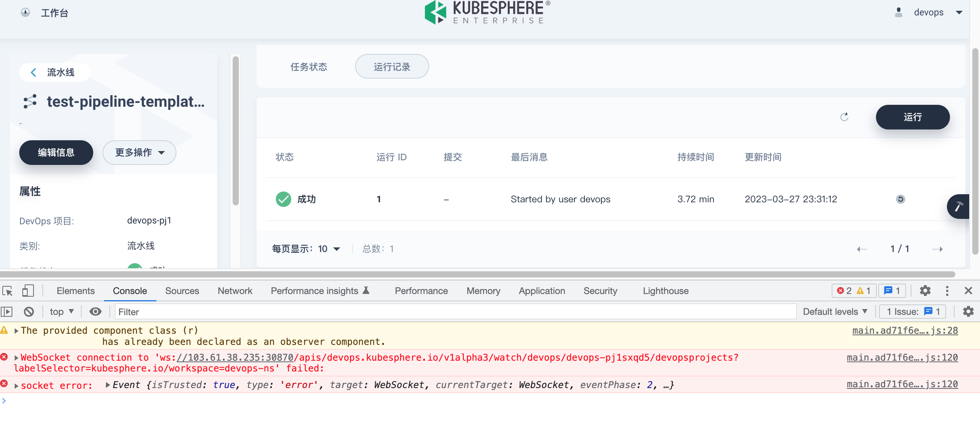Open the floating hammer tools widget
Image resolution: width=980 pixels, height=447 pixels.
point(960,207)
